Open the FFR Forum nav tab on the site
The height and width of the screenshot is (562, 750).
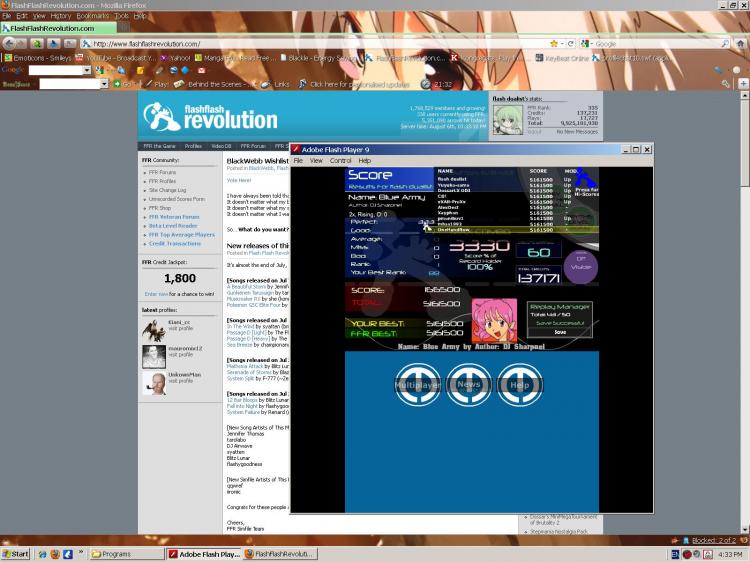point(253,146)
